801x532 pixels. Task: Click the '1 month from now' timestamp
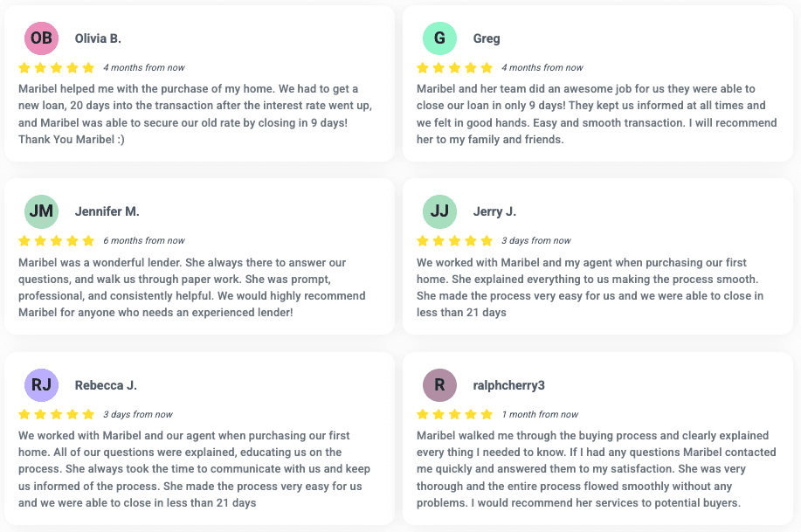click(x=540, y=414)
